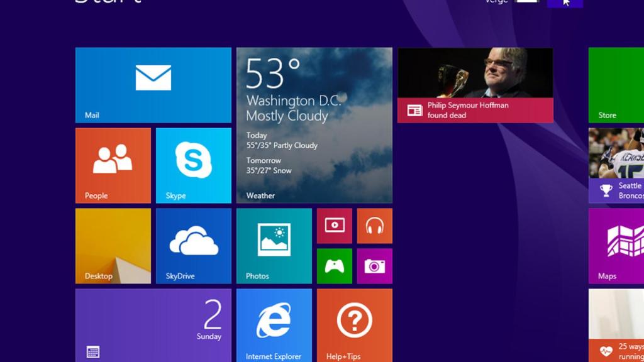Image resolution: width=644 pixels, height=362 pixels.
Task: Launch the Photos app
Action: point(274,245)
